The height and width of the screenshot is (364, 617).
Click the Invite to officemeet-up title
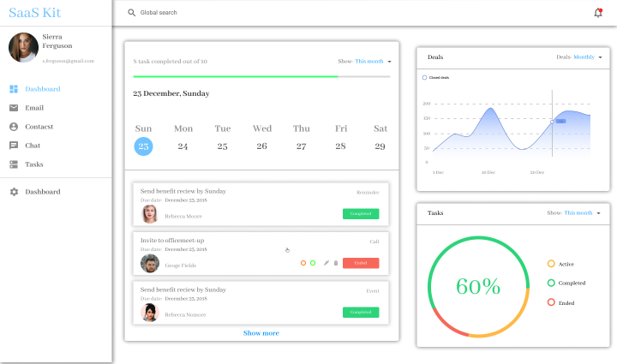(172, 240)
